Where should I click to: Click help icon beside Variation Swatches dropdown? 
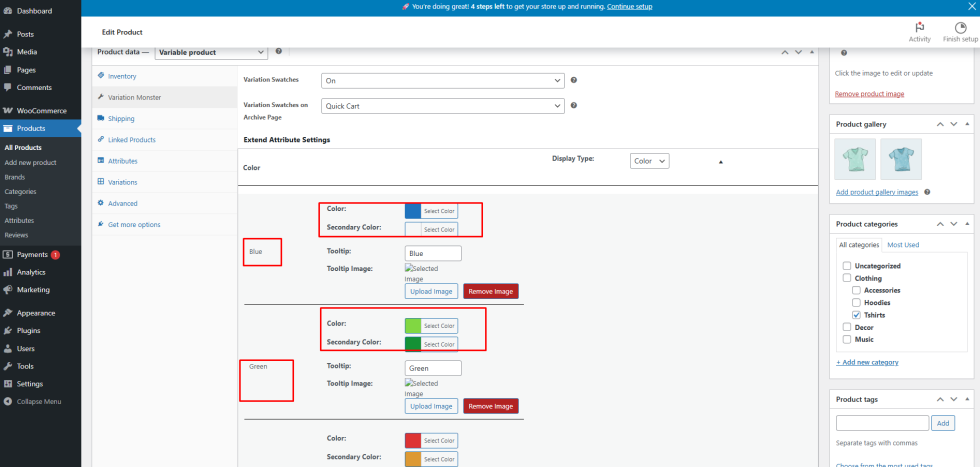click(x=574, y=80)
